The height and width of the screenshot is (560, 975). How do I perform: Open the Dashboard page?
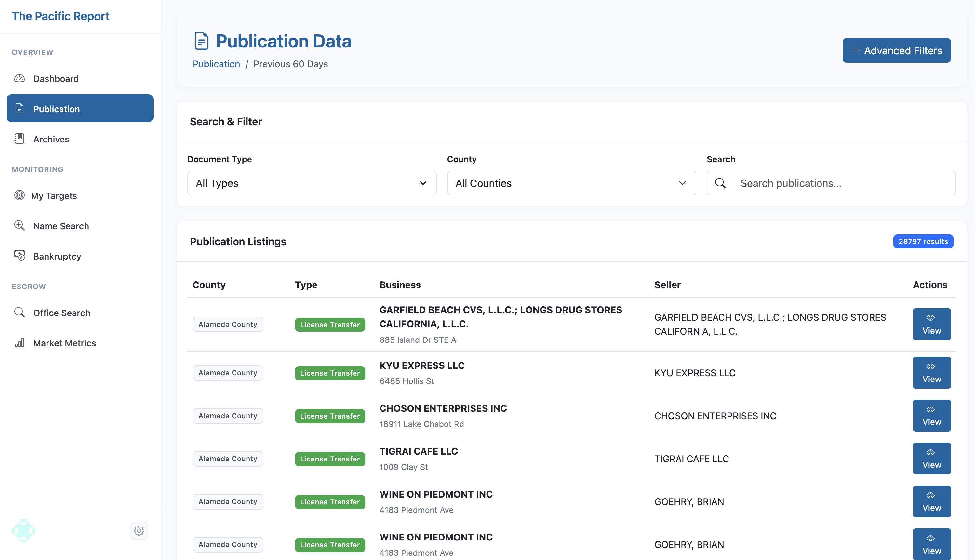click(x=80, y=78)
